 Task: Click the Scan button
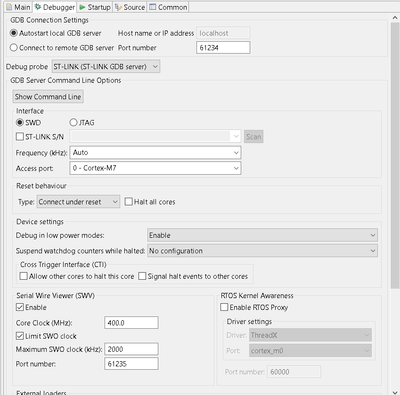coord(254,137)
